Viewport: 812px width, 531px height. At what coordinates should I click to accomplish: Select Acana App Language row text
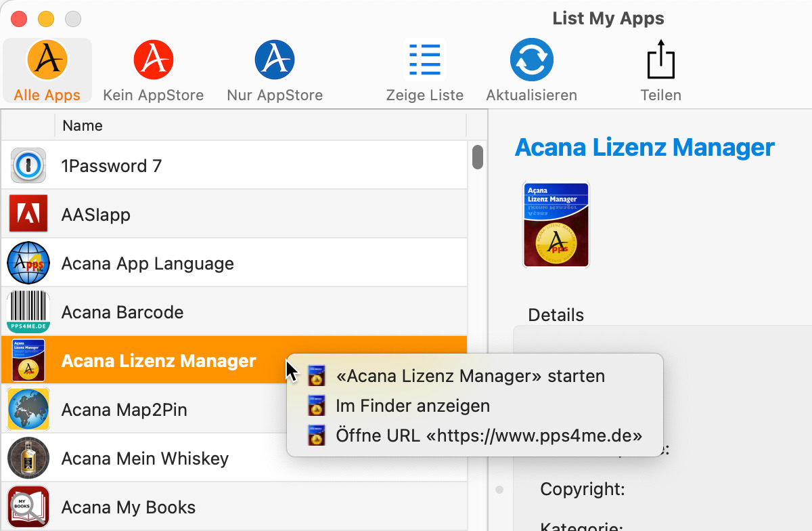point(148,263)
